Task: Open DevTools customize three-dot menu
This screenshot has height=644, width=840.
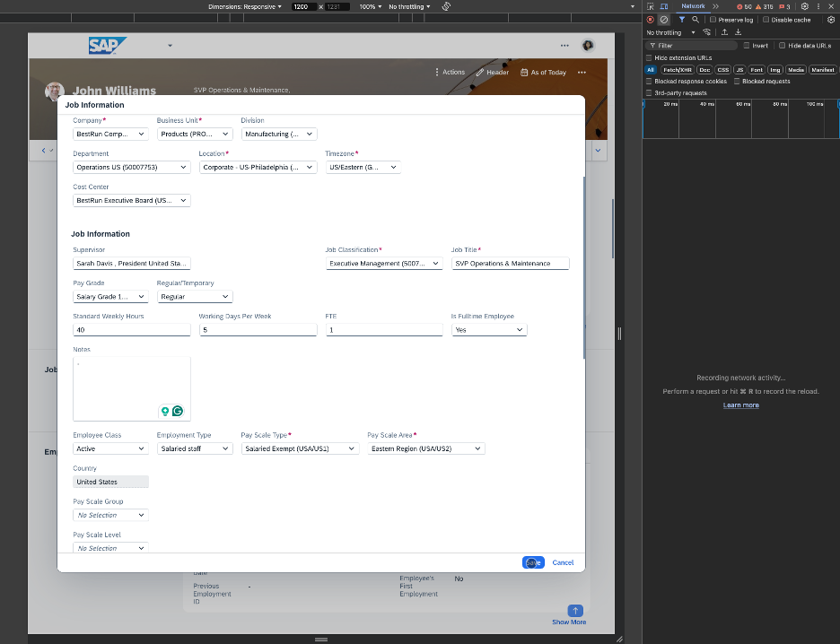Action: click(818, 6)
